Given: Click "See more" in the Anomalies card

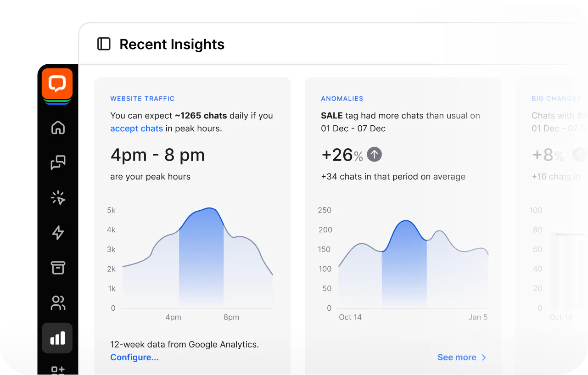Looking at the screenshot, I should pos(457,357).
